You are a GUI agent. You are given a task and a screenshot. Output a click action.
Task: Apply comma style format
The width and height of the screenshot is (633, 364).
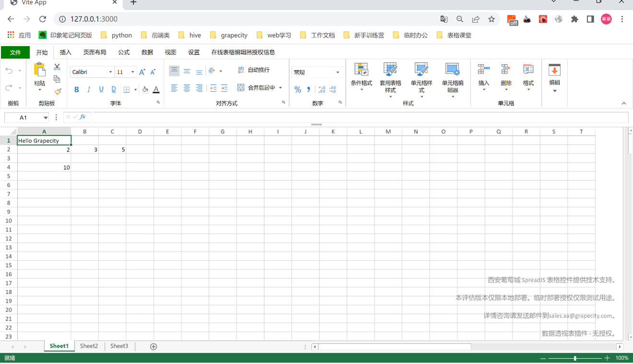coord(309,90)
